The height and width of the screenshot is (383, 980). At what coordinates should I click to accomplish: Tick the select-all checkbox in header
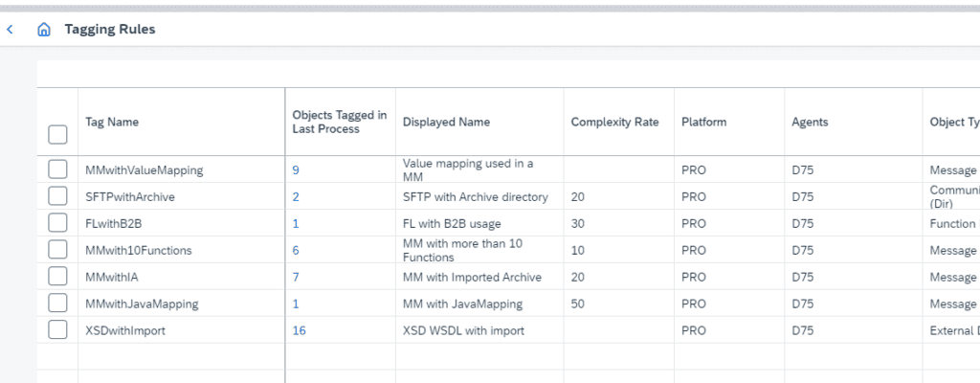pos(57,135)
